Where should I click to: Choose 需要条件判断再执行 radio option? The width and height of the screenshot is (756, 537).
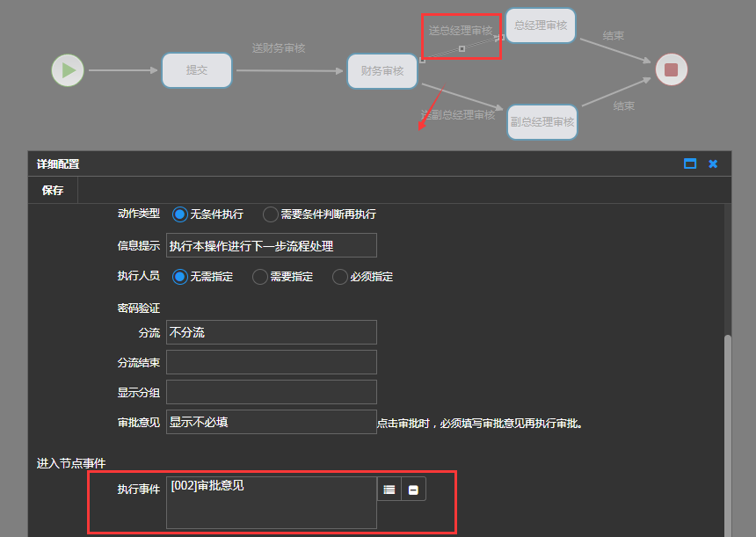271,214
